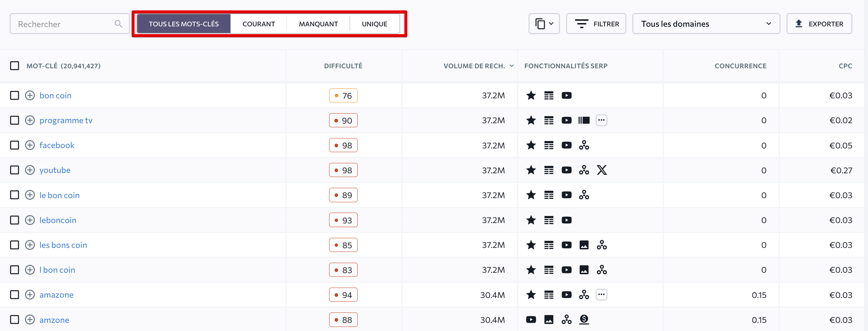
Task: Check the 'amazone' row checkbox
Action: coord(14,295)
